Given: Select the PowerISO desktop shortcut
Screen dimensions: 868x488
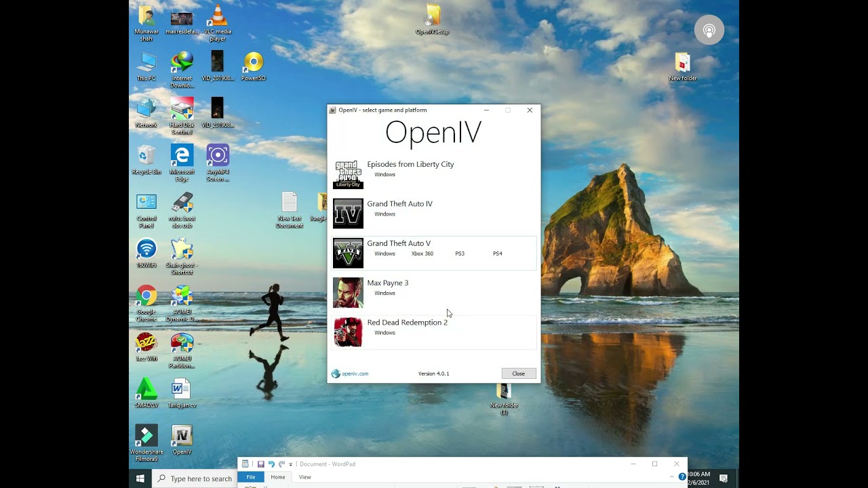Looking at the screenshot, I should (x=253, y=66).
